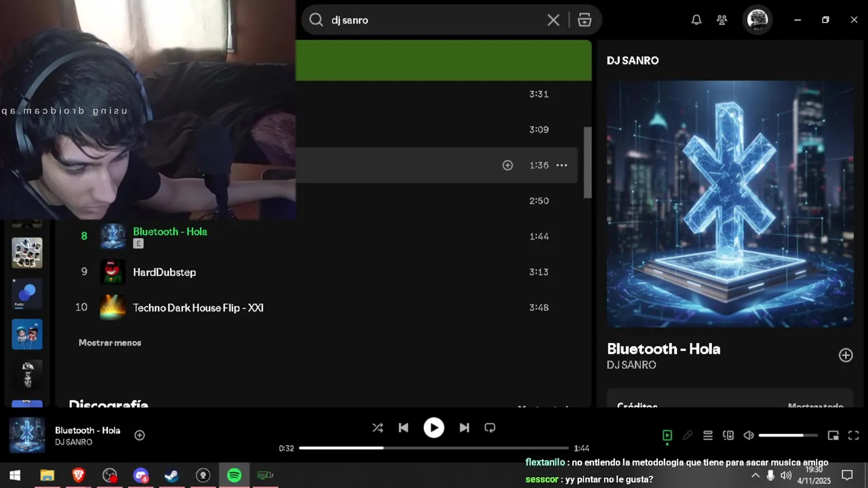The image size is (868, 488).
Task: Open the Browse icon beside search
Action: [x=585, y=20]
